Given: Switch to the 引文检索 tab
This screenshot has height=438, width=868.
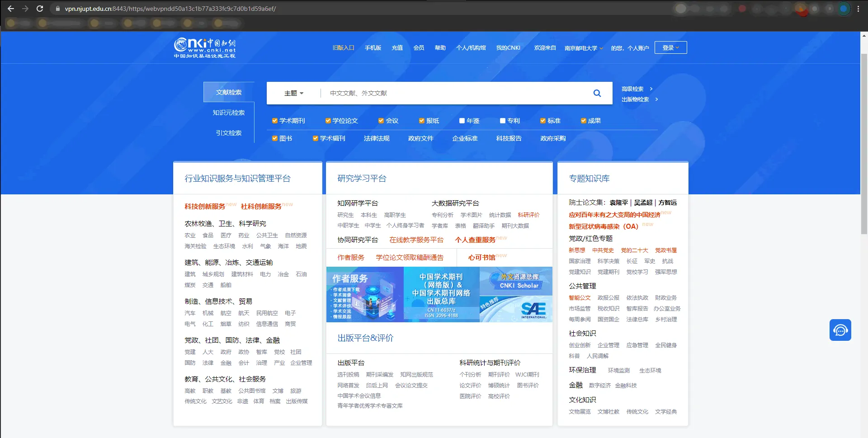Looking at the screenshot, I should 229,133.
